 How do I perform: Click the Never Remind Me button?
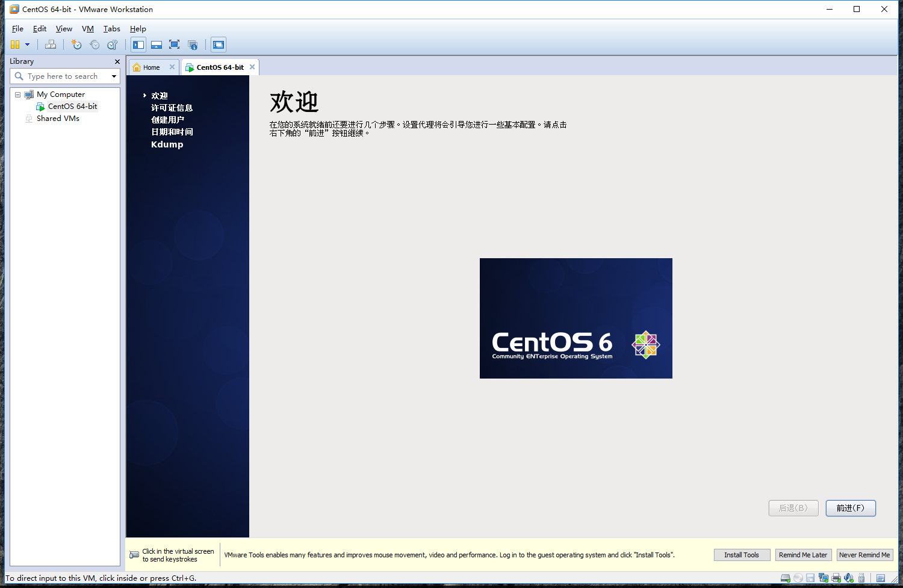[x=864, y=555]
